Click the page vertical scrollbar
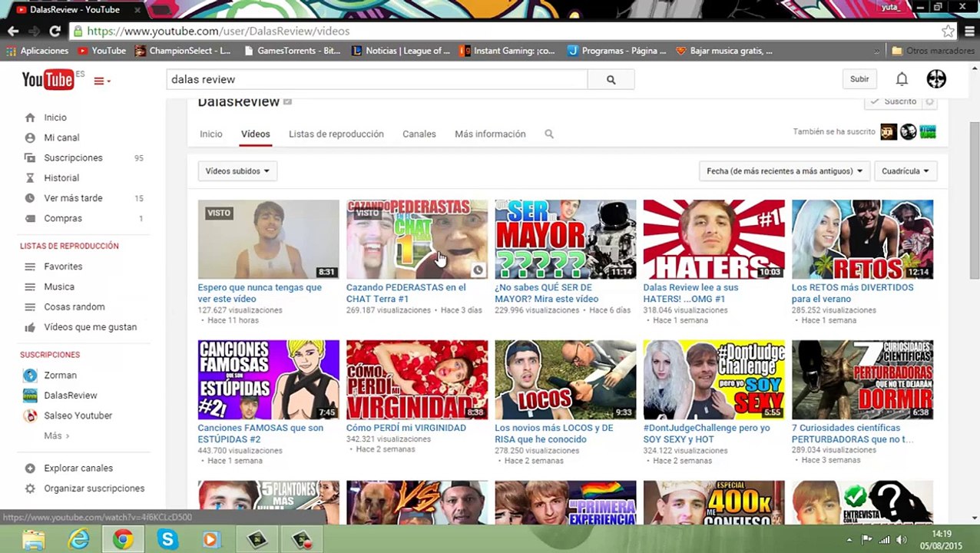 pyautogui.click(x=974, y=200)
